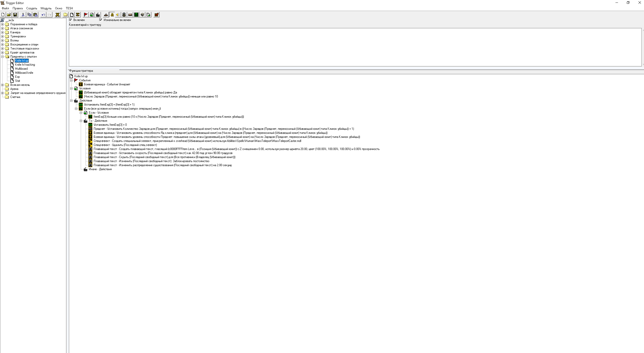Collapse the Условия section in trigger functions
The width and height of the screenshot is (644, 353).
(x=71, y=88)
